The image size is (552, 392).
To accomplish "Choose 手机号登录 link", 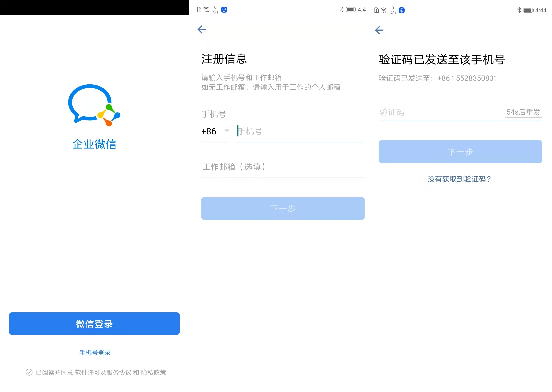I will (95, 352).
